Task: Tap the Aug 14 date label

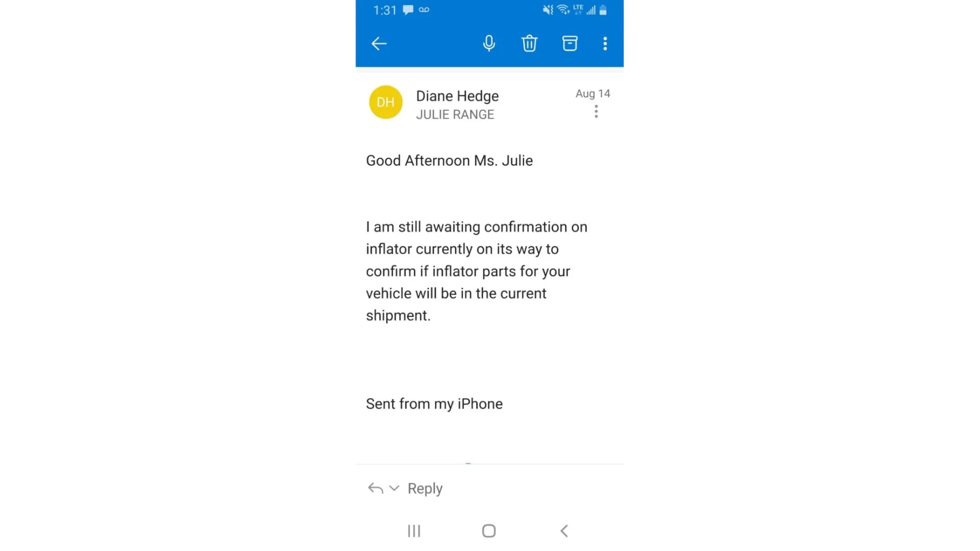Action: [x=593, y=94]
